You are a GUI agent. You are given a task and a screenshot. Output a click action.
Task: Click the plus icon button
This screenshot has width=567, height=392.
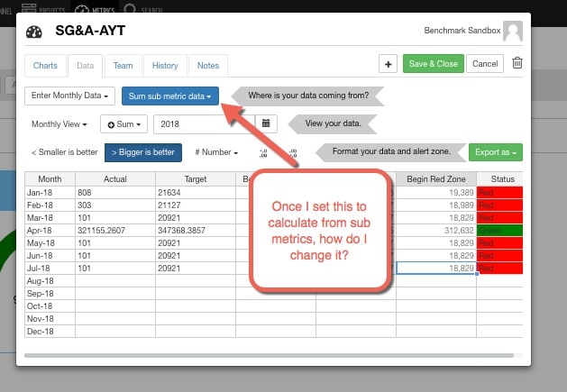[x=388, y=63]
